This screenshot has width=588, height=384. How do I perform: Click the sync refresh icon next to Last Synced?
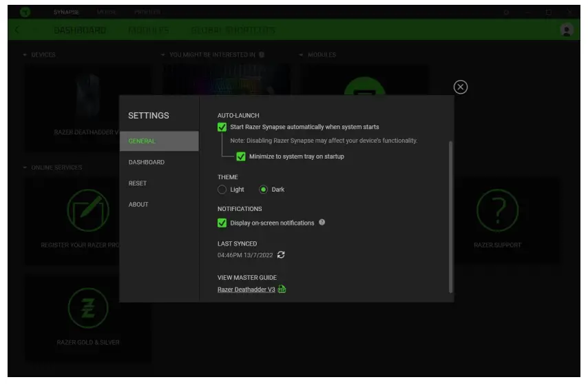pos(281,255)
